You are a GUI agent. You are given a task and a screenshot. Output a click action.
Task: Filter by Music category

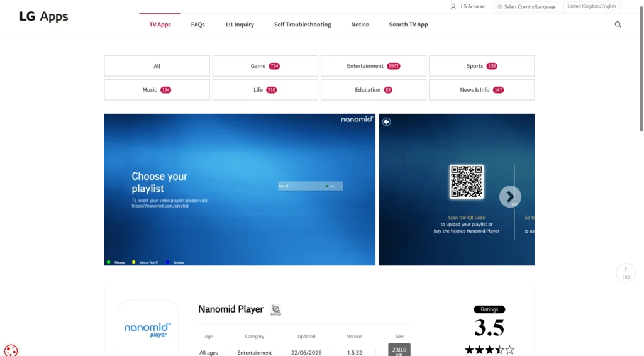pos(157,89)
